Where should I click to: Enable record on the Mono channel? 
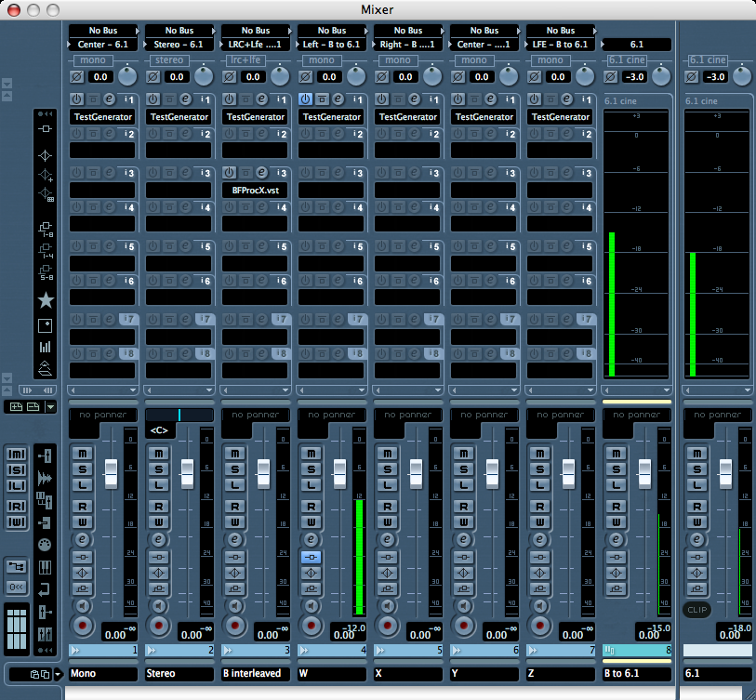coord(82,625)
